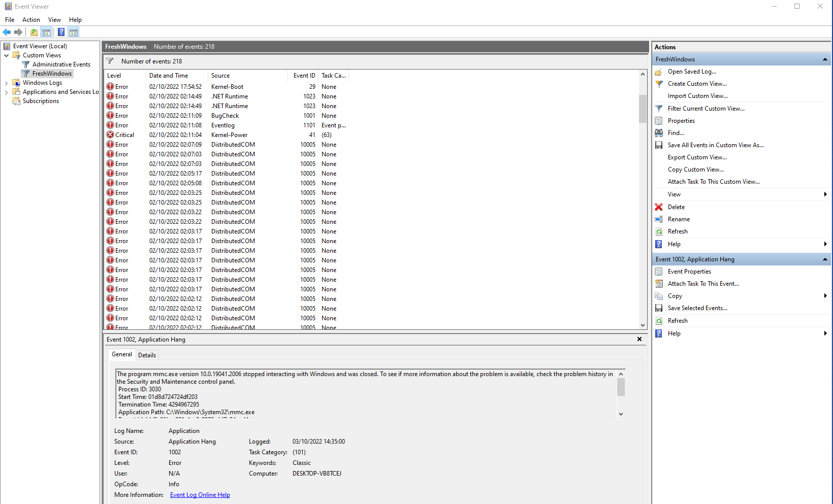
Task: Sort by the Event ID column header
Action: 303,76
